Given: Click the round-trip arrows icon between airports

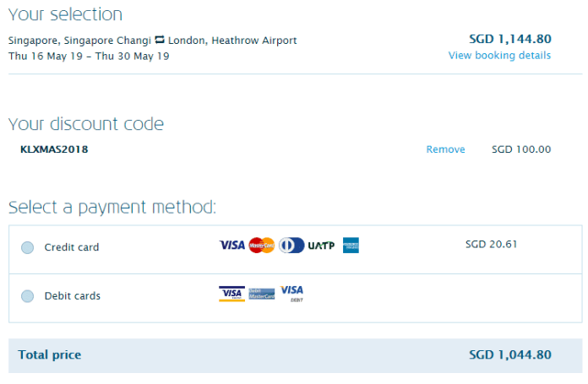Looking at the screenshot, I should (x=160, y=40).
